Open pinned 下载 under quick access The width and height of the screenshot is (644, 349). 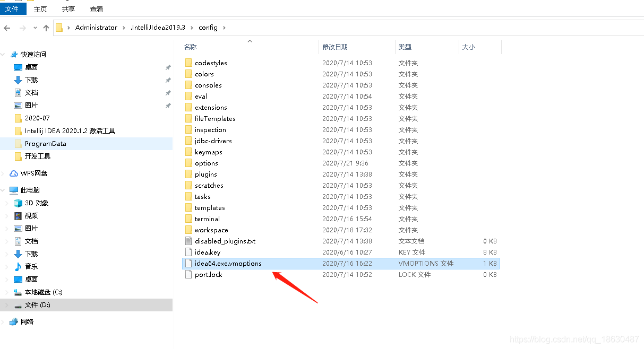pos(31,80)
